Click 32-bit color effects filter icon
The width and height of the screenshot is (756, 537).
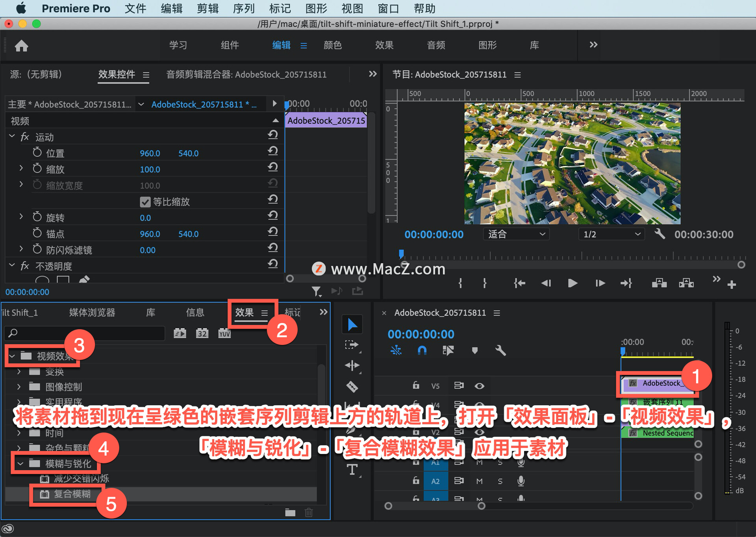click(202, 333)
